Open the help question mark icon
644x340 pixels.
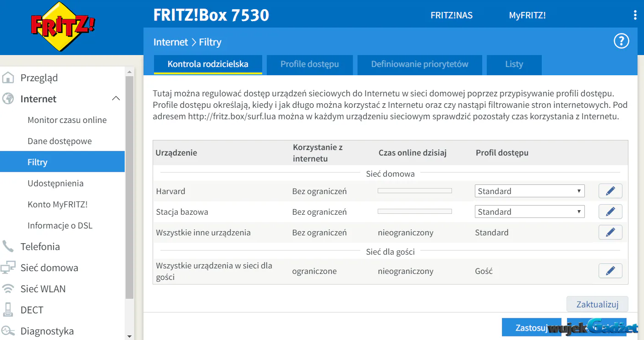pos(621,41)
